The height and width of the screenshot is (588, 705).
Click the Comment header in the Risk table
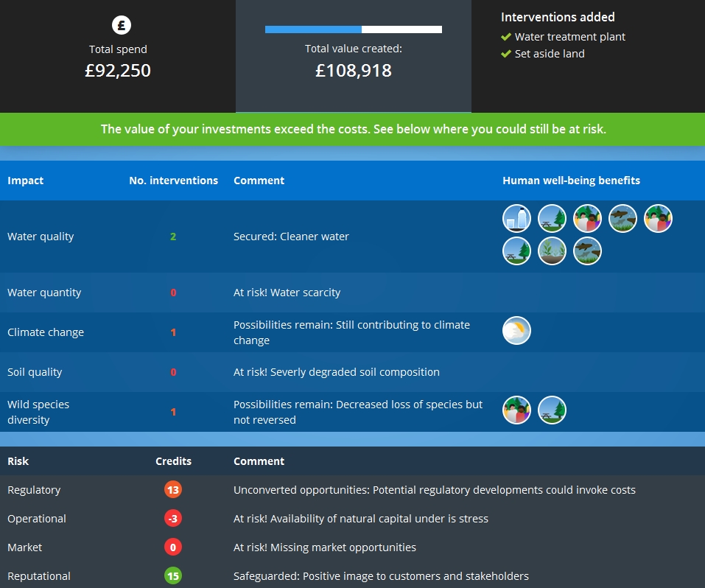pos(259,461)
